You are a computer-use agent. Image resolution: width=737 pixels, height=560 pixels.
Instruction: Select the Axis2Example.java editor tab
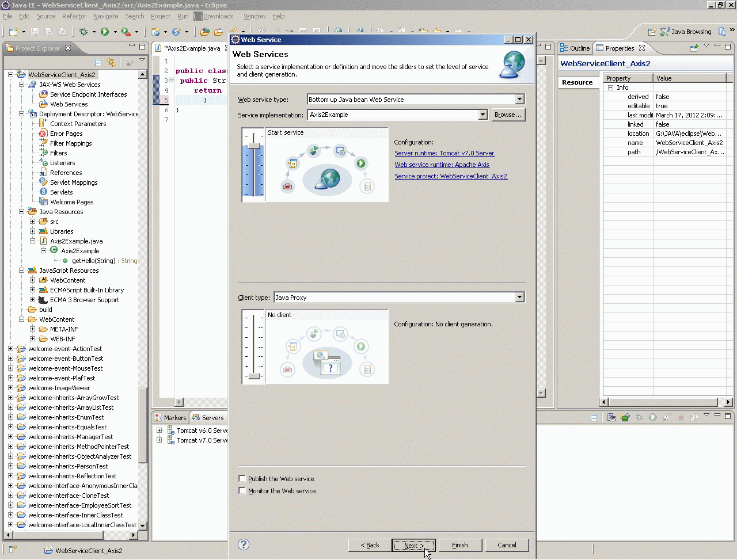click(x=191, y=48)
